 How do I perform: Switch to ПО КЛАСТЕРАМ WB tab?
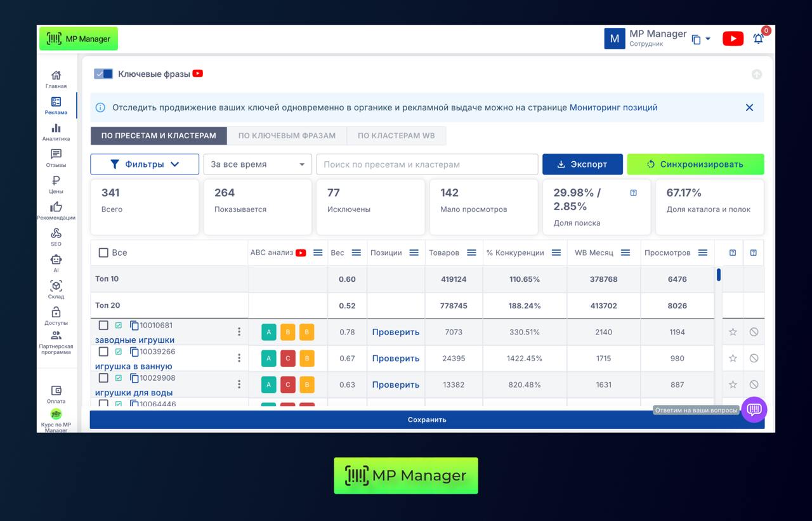396,136
